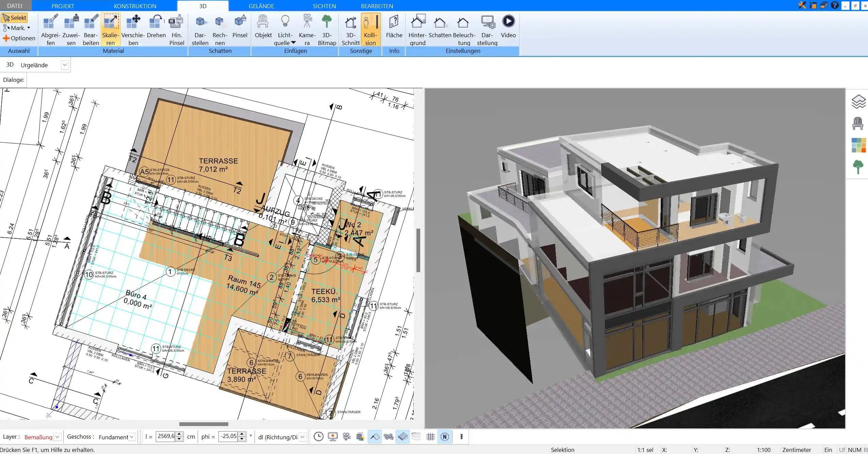Start the Video tool
This screenshot has height=454, width=868.
(x=508, y=26)
